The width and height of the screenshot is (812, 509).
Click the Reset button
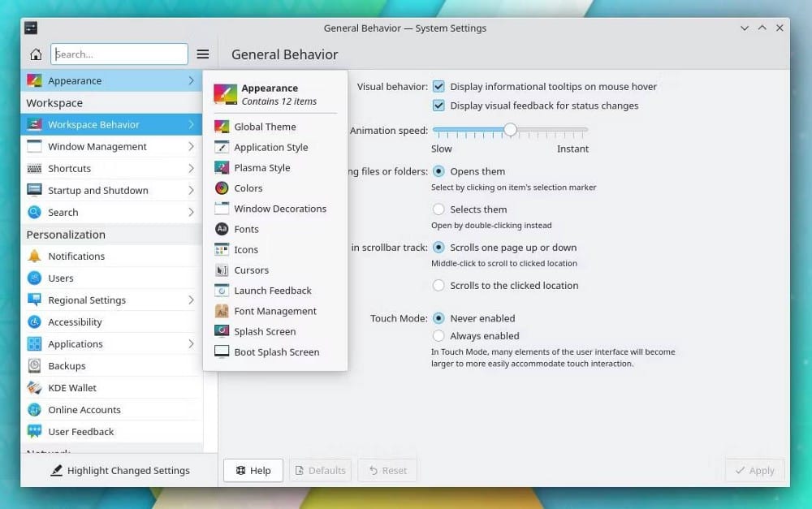click(387, 470)
